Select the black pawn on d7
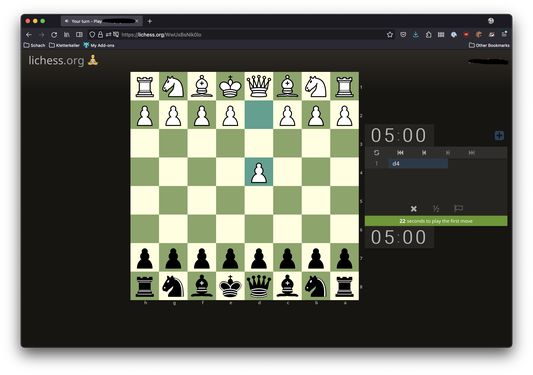Screen dimensions: 533x375 click(259, 258)
